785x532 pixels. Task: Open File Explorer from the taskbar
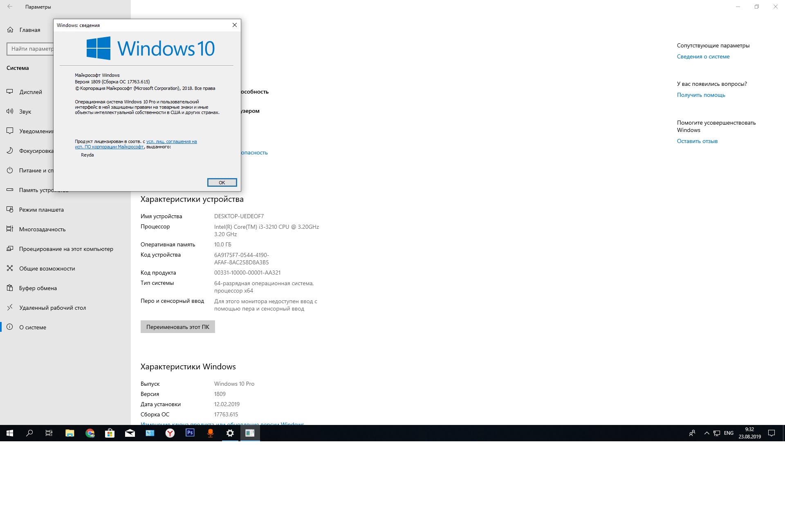point(70,433)
